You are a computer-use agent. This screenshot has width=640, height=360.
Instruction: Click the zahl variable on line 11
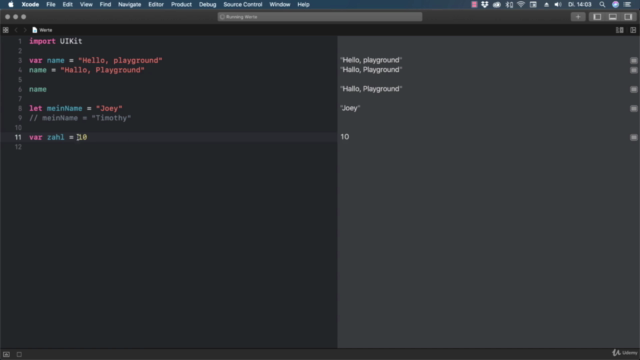(x=56, y=138)
